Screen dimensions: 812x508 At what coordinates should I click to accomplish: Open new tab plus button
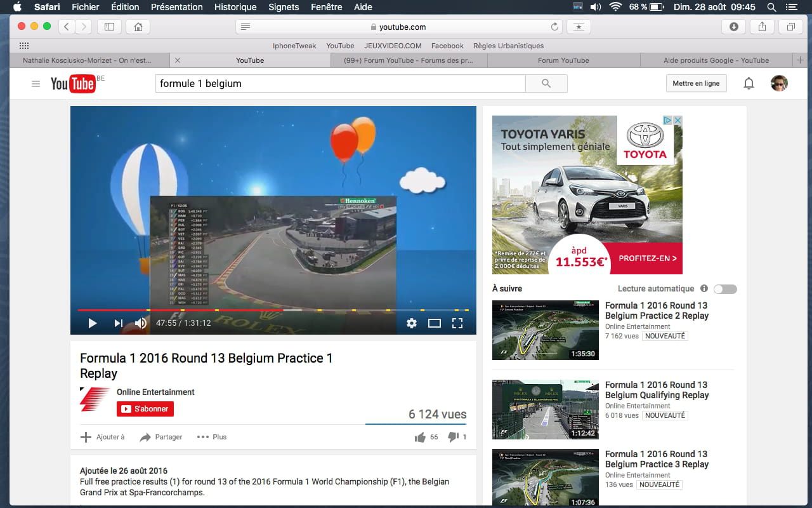point(800,60)
